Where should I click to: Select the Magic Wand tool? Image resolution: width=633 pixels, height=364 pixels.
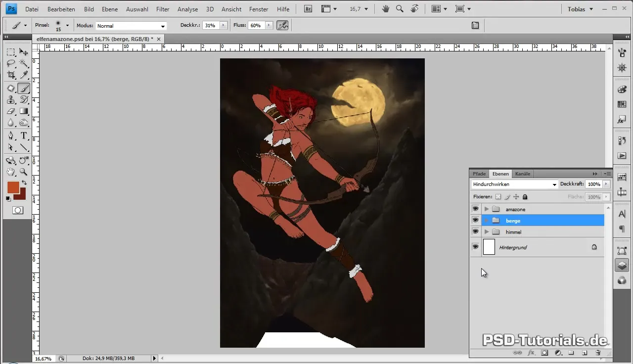pos(23,63)
